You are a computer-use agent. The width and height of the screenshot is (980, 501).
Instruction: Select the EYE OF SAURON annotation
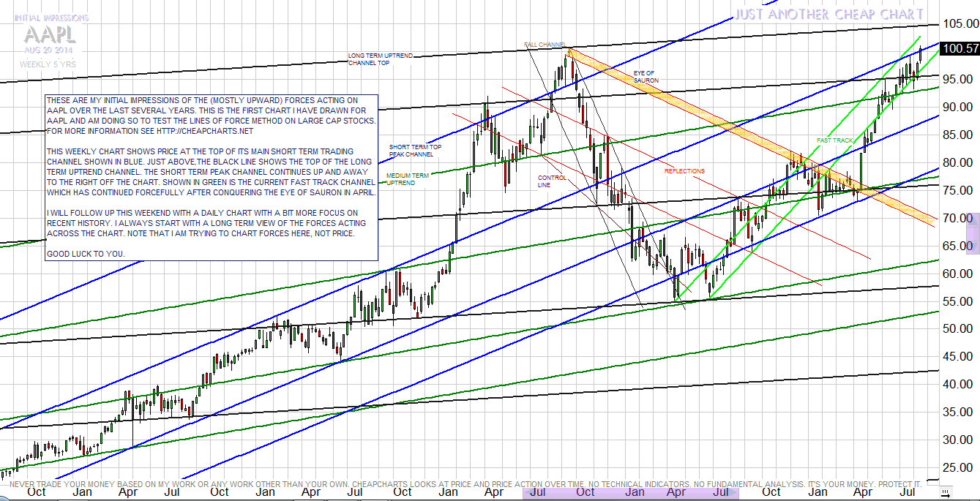click(x=644, y=77)
